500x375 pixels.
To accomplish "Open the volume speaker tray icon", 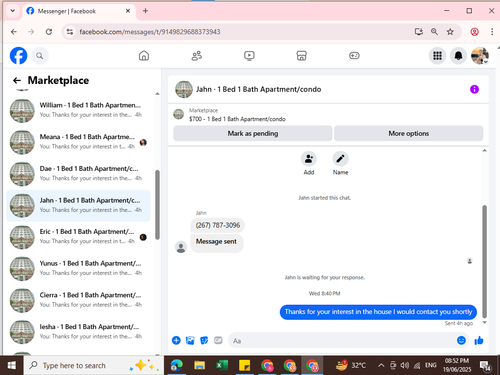I will pyautogui.click(x=405, y=365).
